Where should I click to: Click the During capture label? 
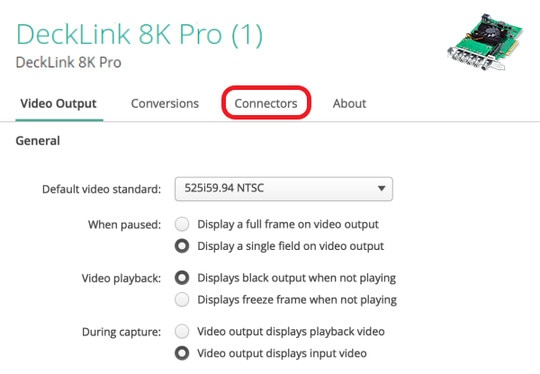[122, 332]
